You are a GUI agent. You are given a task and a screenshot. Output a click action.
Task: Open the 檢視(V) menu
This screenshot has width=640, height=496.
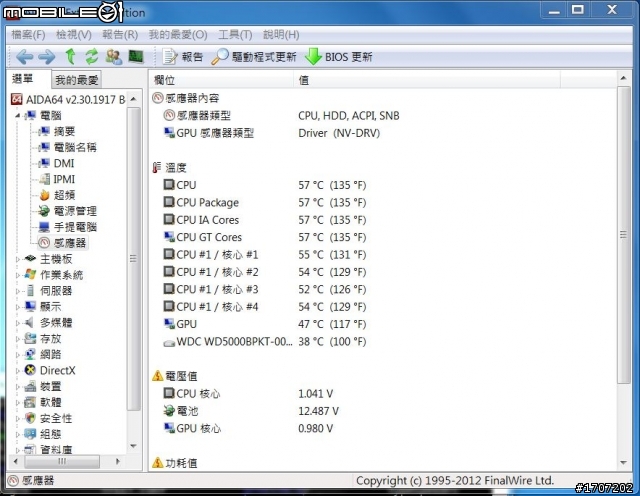point(73,35)
